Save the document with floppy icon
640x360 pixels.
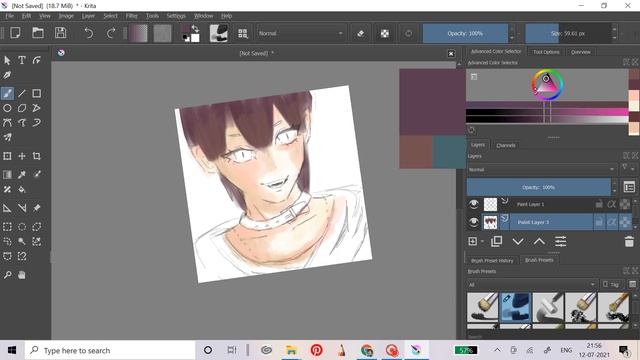[x=61, y=33]
